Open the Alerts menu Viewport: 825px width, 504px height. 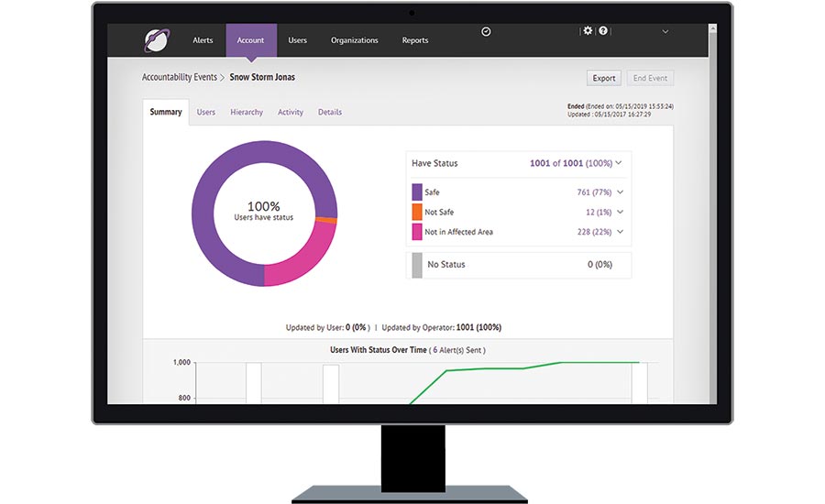tap(203, 40)
